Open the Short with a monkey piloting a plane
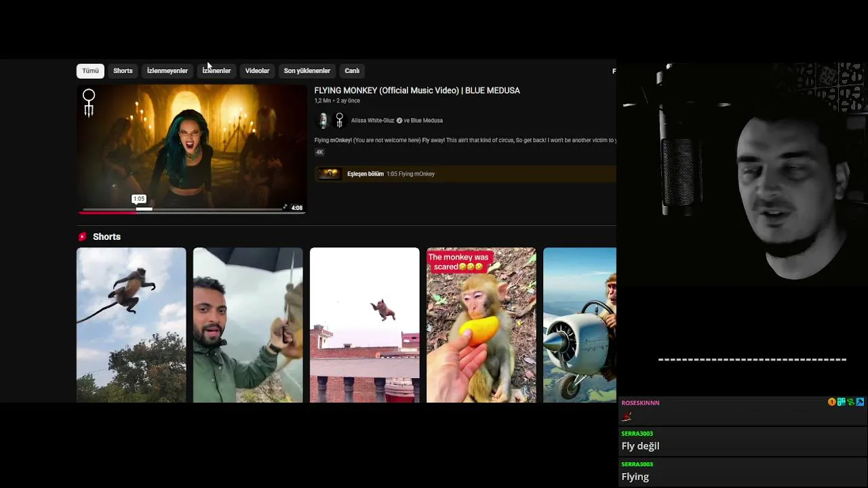Viewport: 868px width, 488px height. (x=580, y=325)
